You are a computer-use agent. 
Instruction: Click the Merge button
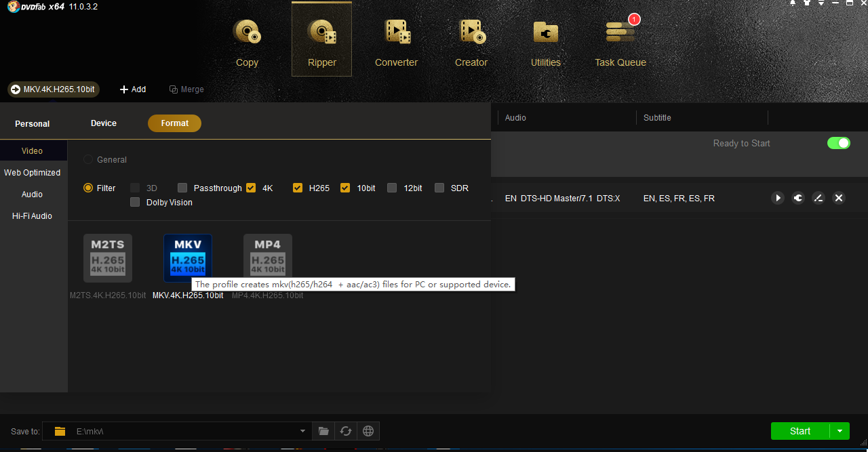[186, 89]
